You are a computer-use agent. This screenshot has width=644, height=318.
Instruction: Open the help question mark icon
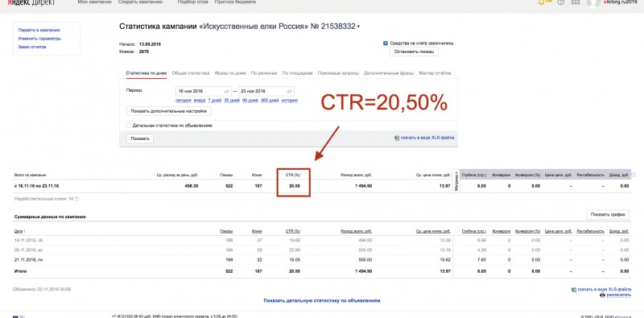tap(561, 2)
